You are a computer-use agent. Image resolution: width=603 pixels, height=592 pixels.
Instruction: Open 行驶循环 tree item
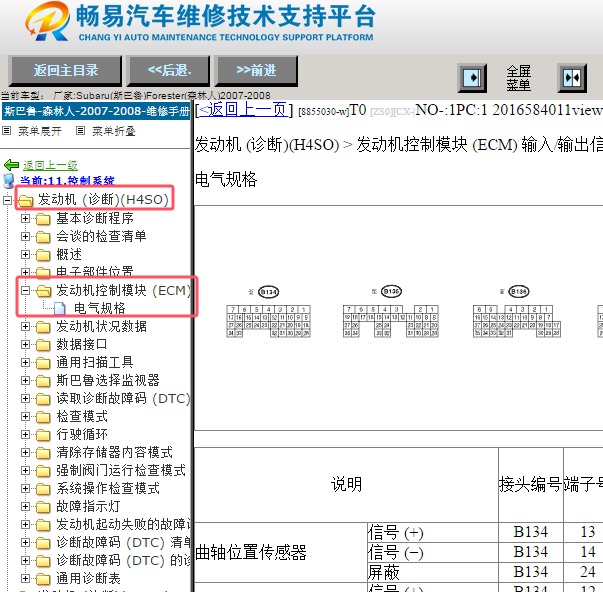[82, 434]
